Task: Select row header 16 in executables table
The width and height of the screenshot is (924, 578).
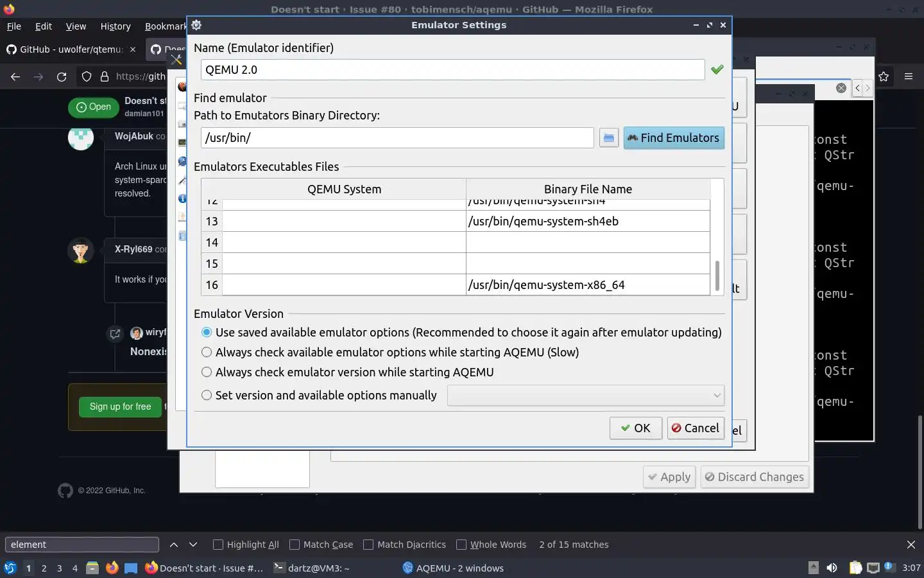Action: click(212, 285)
